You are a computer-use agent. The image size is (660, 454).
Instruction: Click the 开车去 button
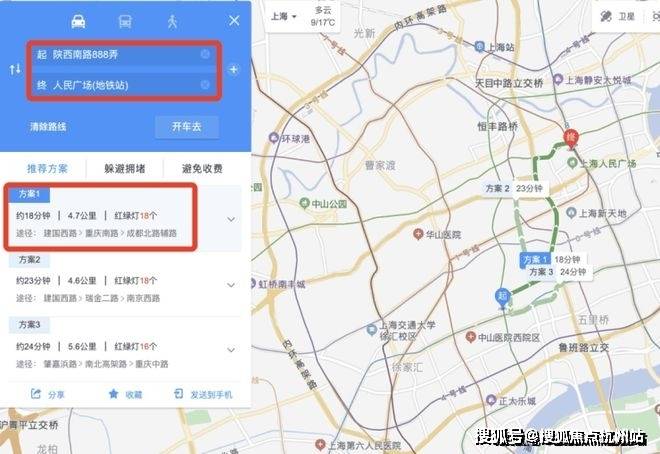coord(186,127)
